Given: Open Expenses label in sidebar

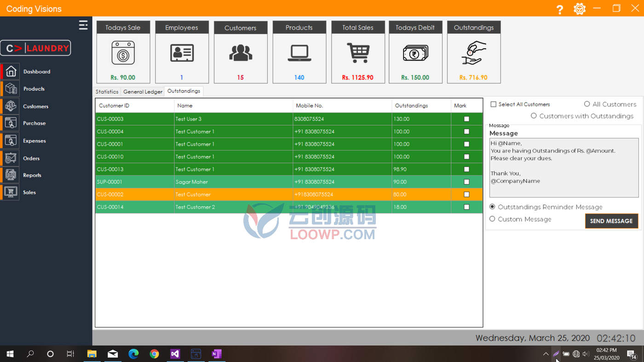Looking at the screenshot, I should click(x=34, y=141).
